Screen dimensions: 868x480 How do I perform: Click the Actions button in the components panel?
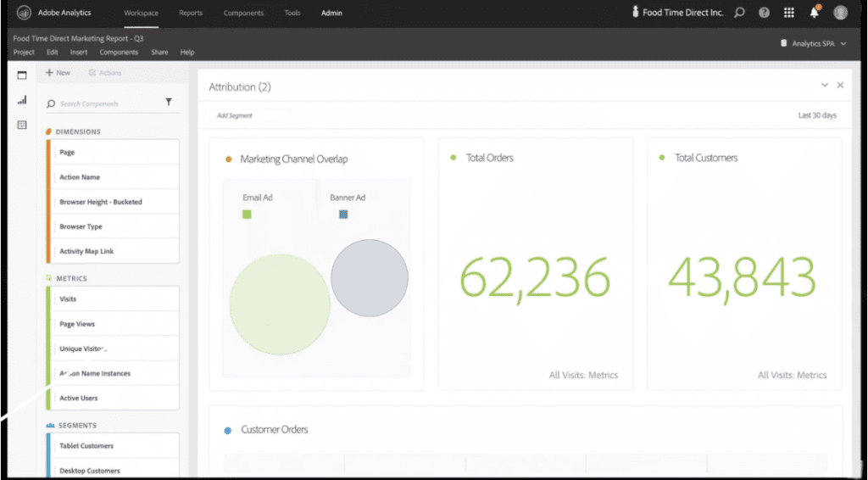105,73
